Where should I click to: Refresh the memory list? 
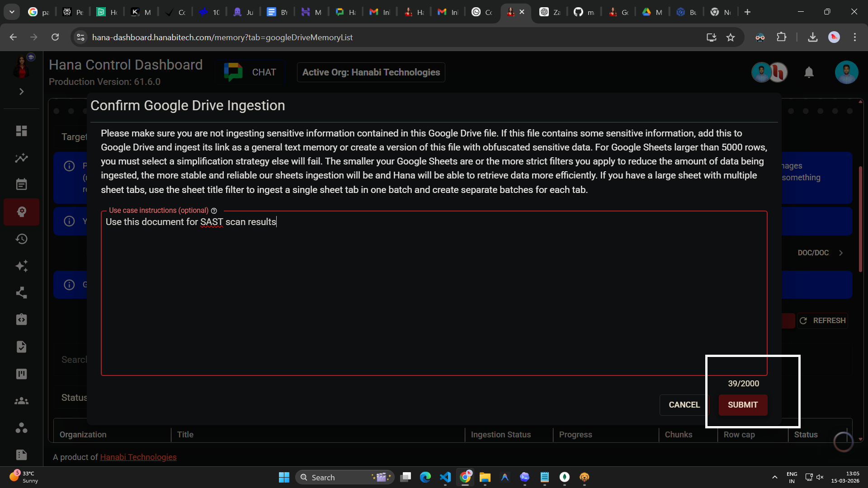[x=822, y=320]
